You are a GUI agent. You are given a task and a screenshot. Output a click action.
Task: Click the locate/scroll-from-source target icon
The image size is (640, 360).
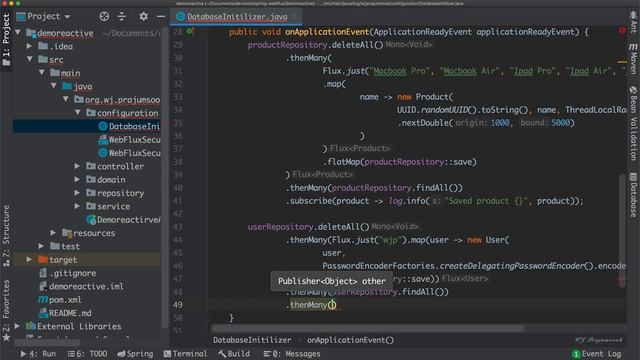coord(104,16)
